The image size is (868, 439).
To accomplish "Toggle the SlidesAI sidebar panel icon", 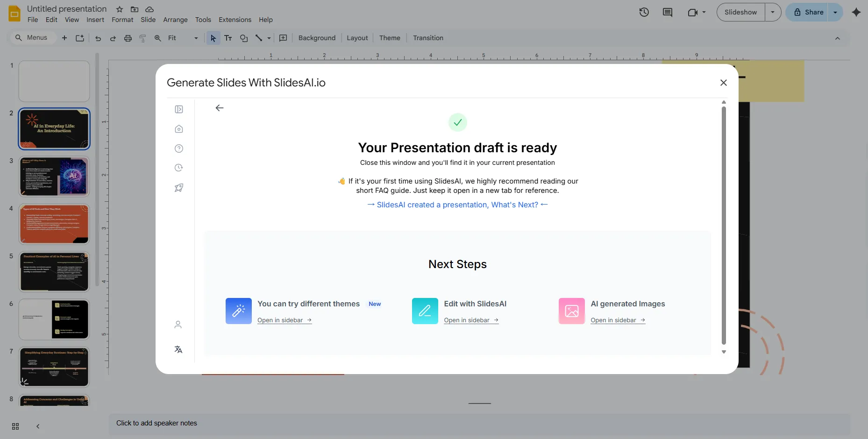I will coord(178,109).
